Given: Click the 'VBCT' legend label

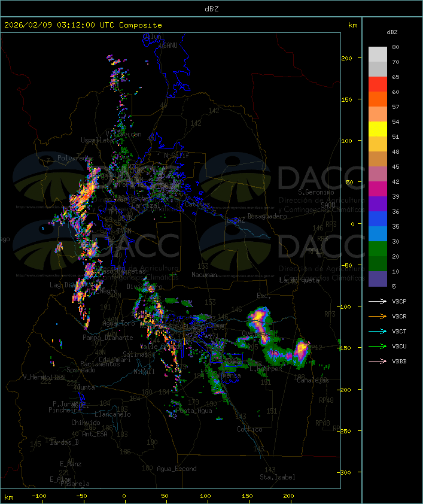Looking at the screenshot, I should click(399, 332).
